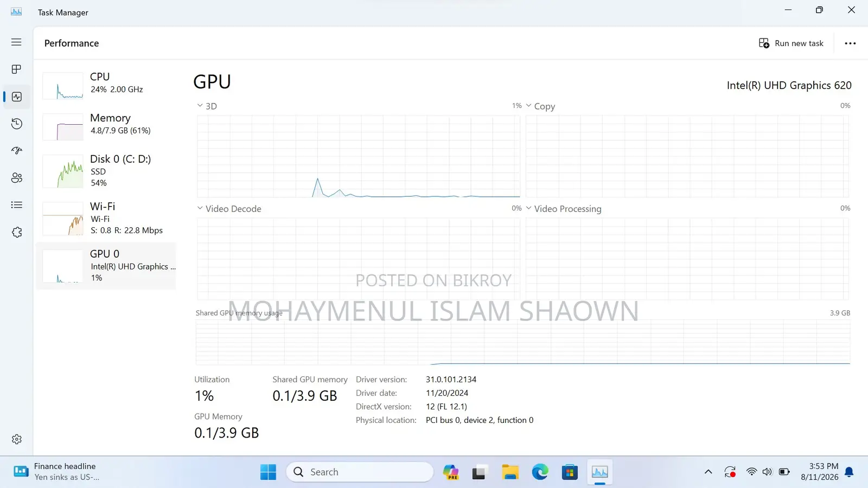Screen dimensions: 868x488
Task: Click driver date 11/20/2024
Action: pos(447,393)
